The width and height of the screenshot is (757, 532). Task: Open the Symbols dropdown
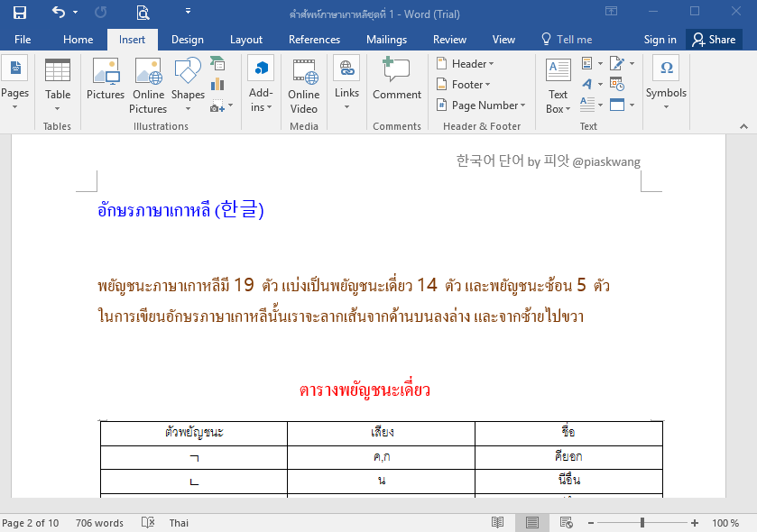tap(666, 83)
